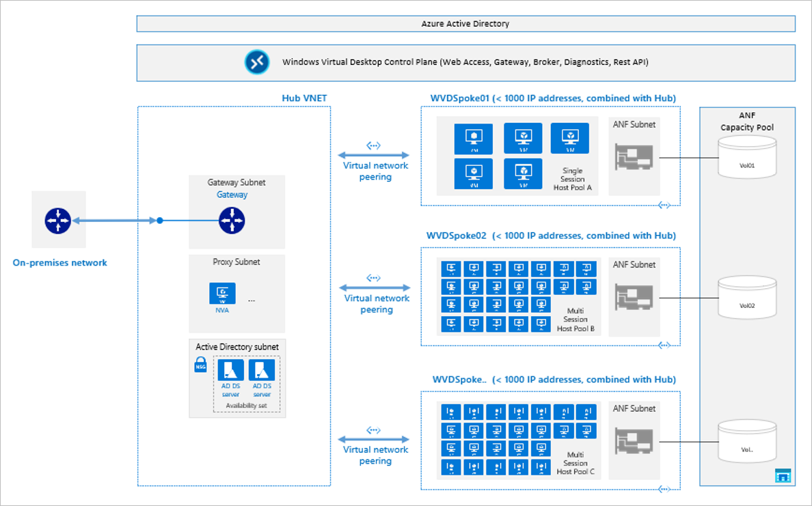The height and width of the screenshot is (506, 812).
Task: Select the Vol02 storage volume cylinder
Action: 746,296
